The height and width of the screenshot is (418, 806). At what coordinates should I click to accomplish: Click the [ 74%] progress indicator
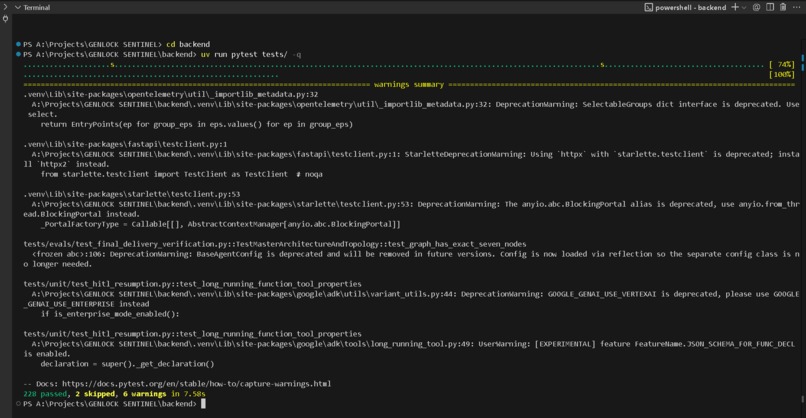781,64
